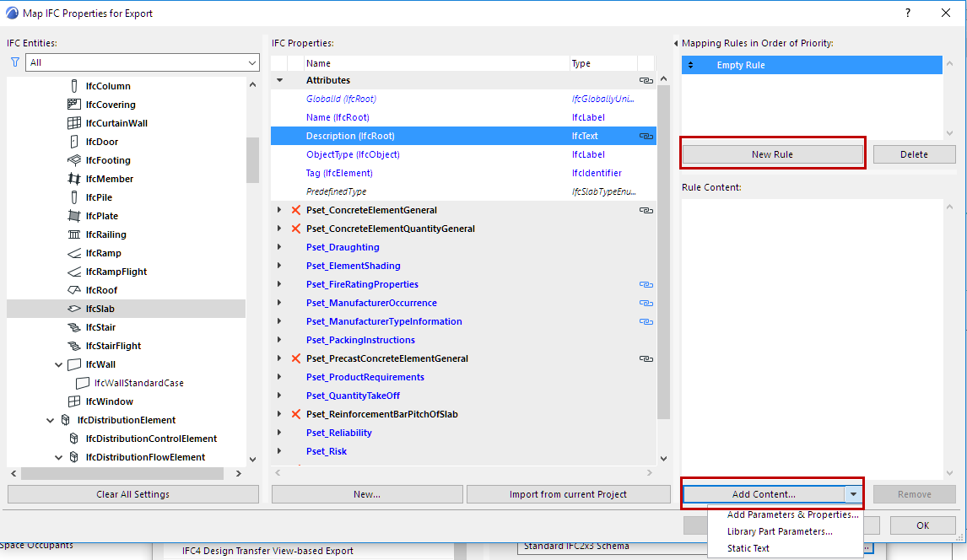Viewport: 967px width, 560px height.
Task: Confirm with the OK button
Action: [922, 525]
